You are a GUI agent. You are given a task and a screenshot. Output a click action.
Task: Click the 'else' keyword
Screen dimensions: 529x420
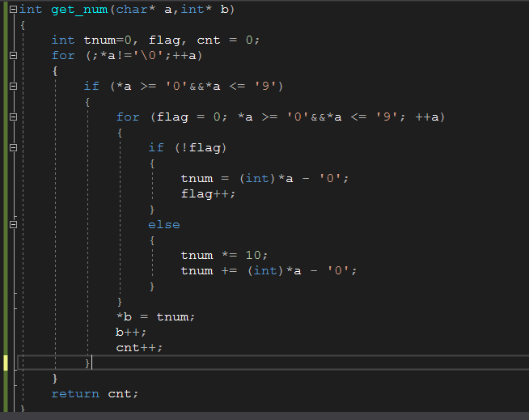tap(164, 225)
